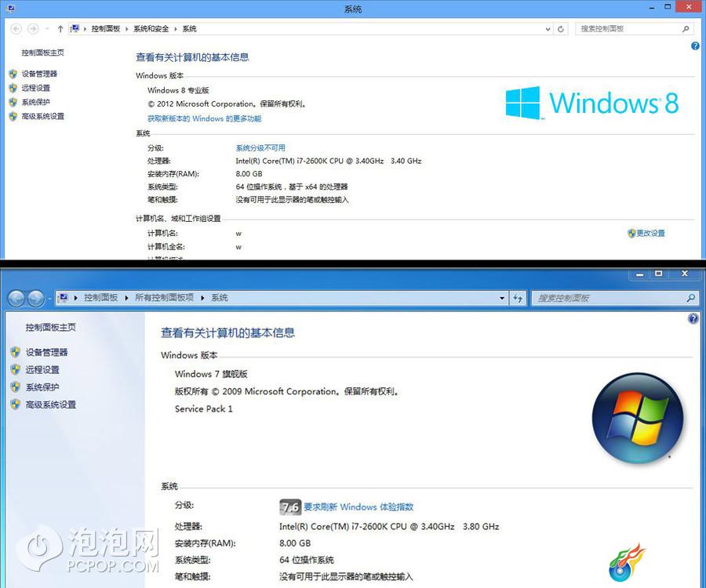Click shield icon beside 系统保护 in Windows 8 window

[x=13, y=102]
